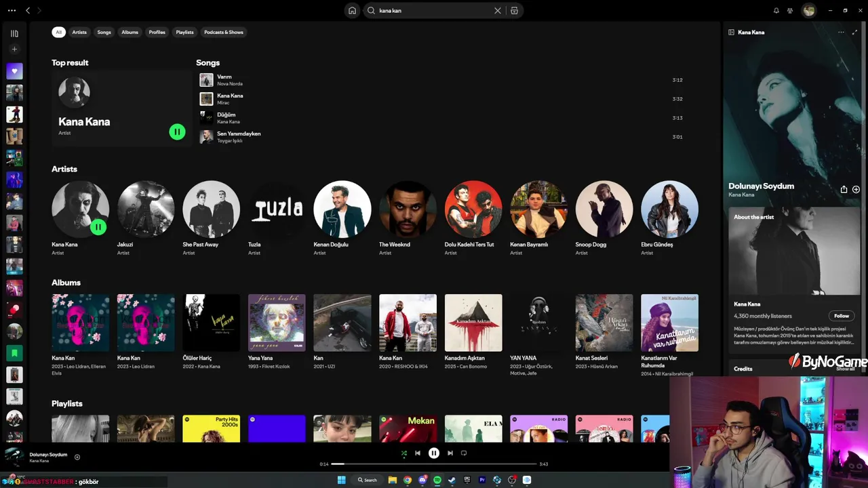This screenshot has height=488, width=868.
Task: Open The Weeknd artist
Action: tap(408, 209)
